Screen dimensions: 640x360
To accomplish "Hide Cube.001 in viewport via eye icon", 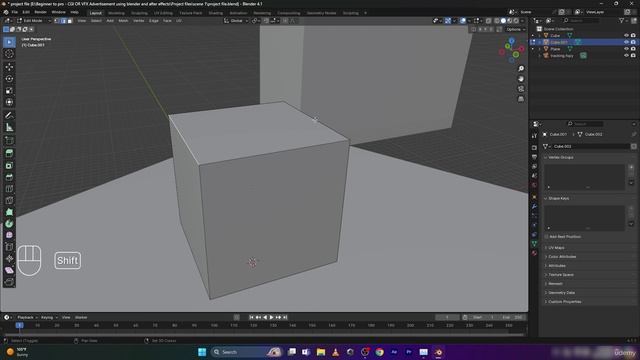I will [x=626, y=42].
